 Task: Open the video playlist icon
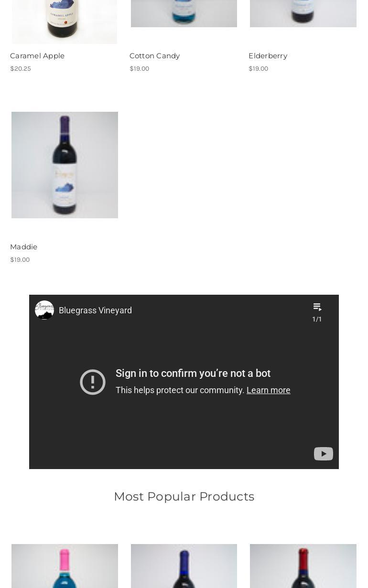(x=317, y=307)
